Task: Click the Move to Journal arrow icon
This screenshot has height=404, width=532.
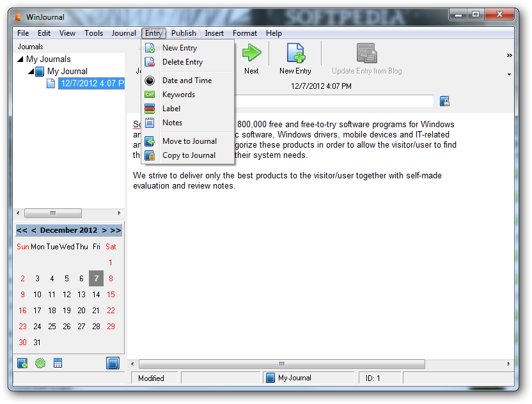Action: pos(150,141)
